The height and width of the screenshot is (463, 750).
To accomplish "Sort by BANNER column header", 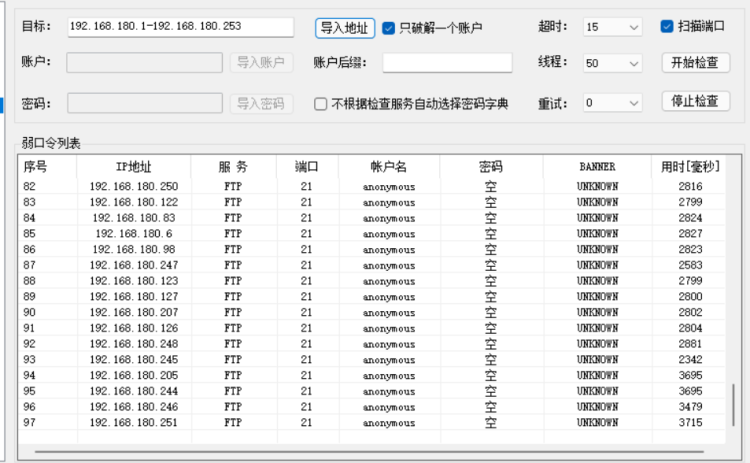I will 597,167.
